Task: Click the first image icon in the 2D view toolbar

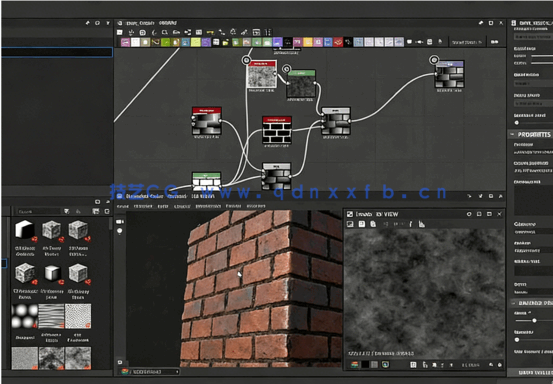Action: pyautogui.click(x=350, y=224)
